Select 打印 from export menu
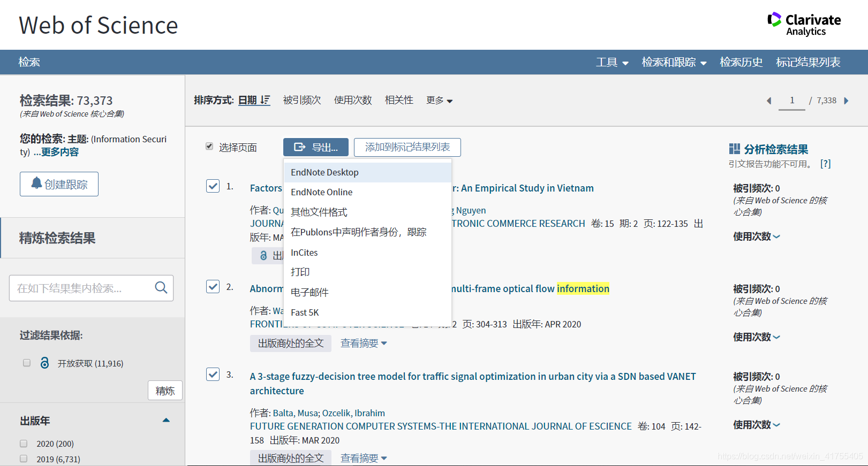Screen dimensions: 868x466 (x=368, y=272)
